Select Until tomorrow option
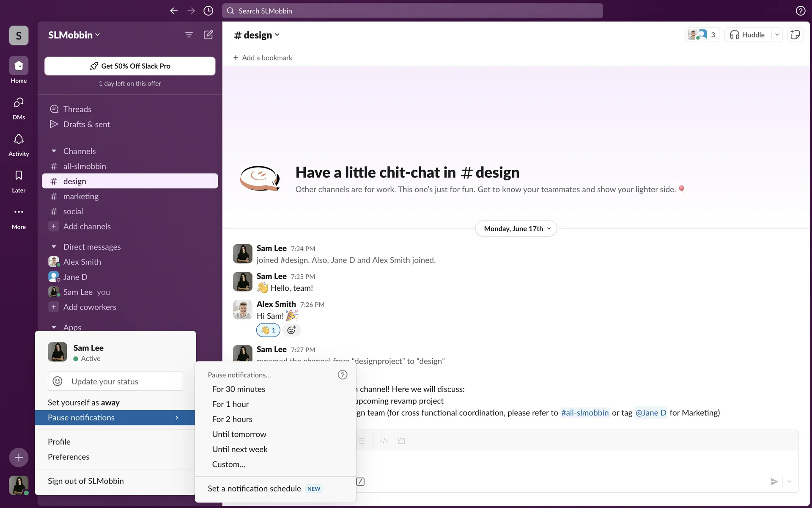The height and width of the screenshot is (508, 812). point(239,434)
